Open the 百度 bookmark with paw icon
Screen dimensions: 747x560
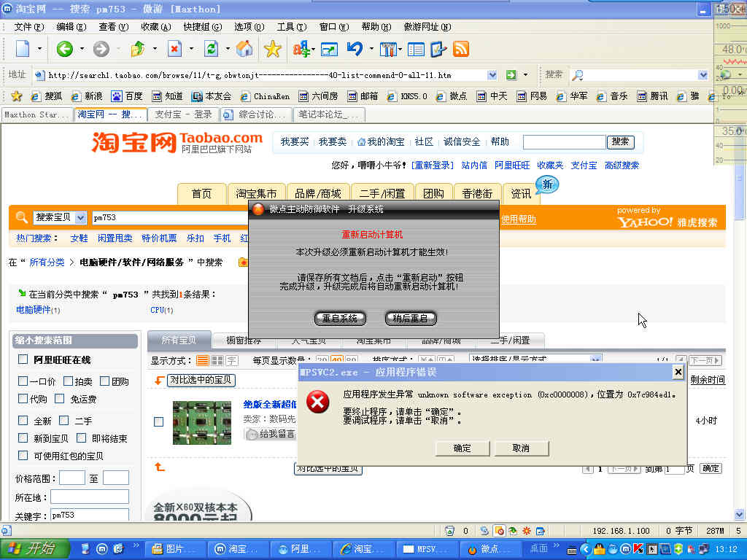coord(127,96)
